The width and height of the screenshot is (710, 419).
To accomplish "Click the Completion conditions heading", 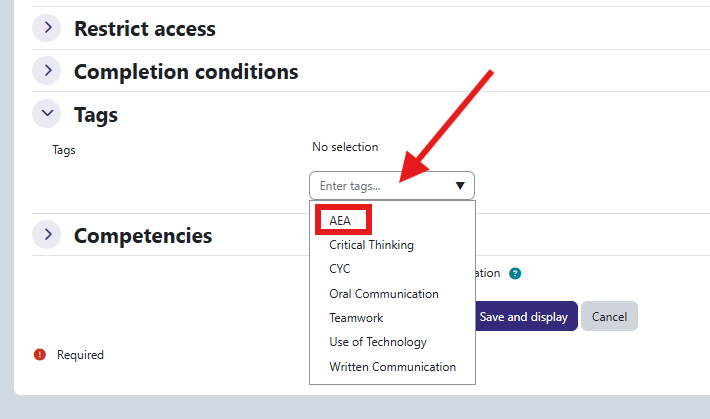I will (186, 72).
